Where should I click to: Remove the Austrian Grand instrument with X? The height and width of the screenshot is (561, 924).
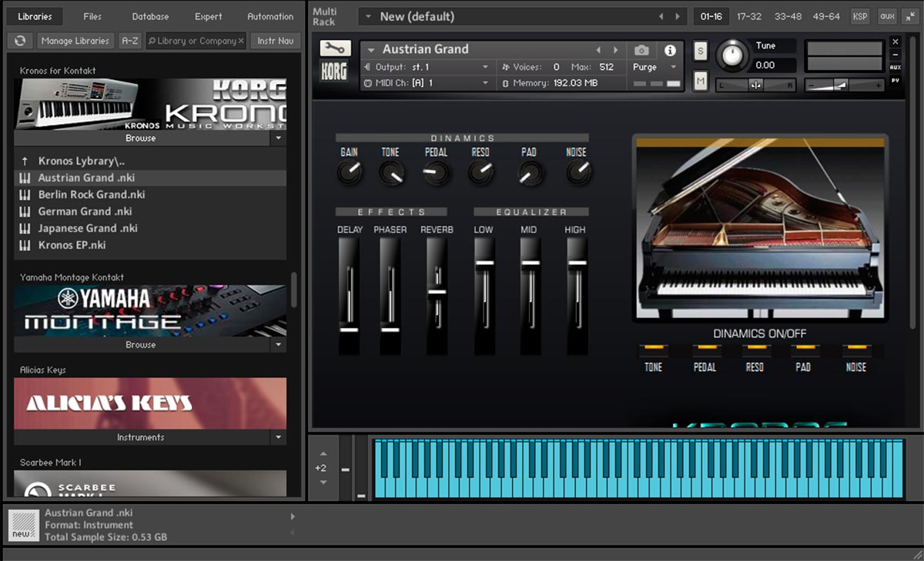[x=896, y=42]
